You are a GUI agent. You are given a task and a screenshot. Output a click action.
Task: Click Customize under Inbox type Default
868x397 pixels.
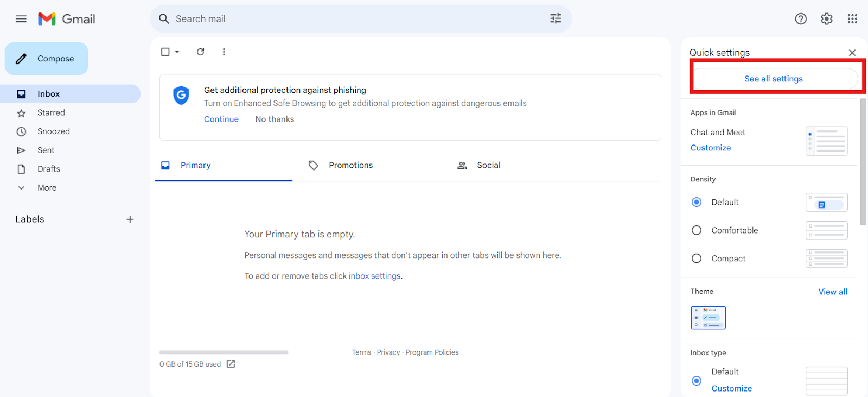point(732,388)
